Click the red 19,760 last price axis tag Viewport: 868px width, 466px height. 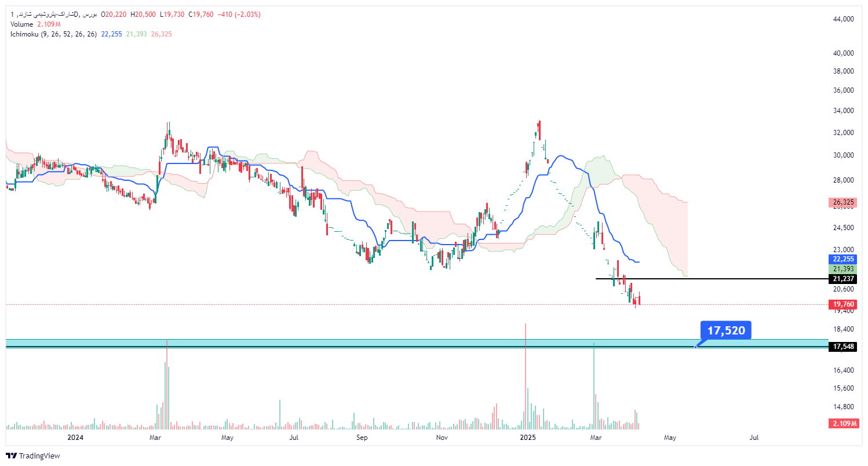[x=844, y=304]
